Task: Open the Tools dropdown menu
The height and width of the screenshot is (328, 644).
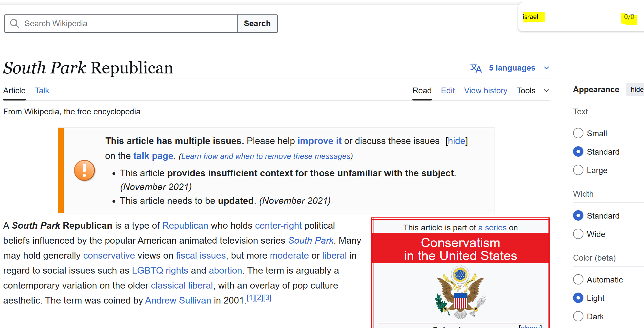Action: [x=533, y=90]
